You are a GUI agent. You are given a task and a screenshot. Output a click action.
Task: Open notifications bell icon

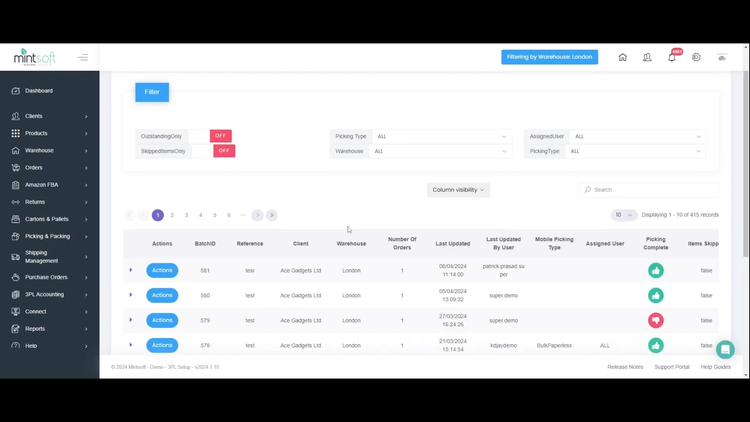click(672, 57)
